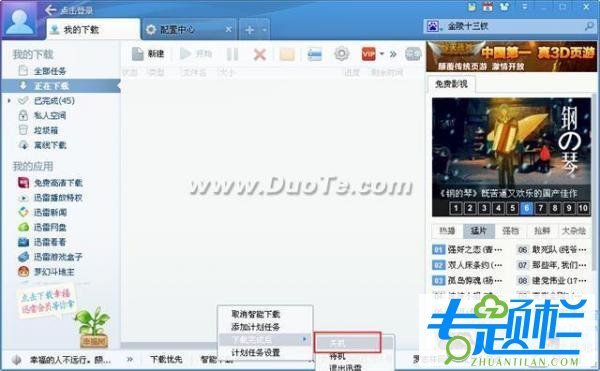Switch to the 大杂烩 movie category tab
The height and width of the screenshot is (371, 600).
[x=574, y=231]
